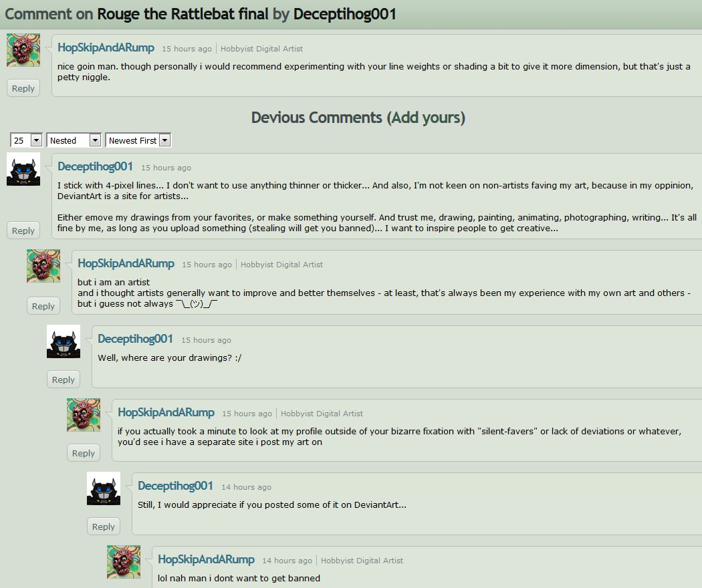The image size is (702, 588).
Task: Click skull avatar beside 'but i am an artist' comment
Action: click(x=43, y=266)
